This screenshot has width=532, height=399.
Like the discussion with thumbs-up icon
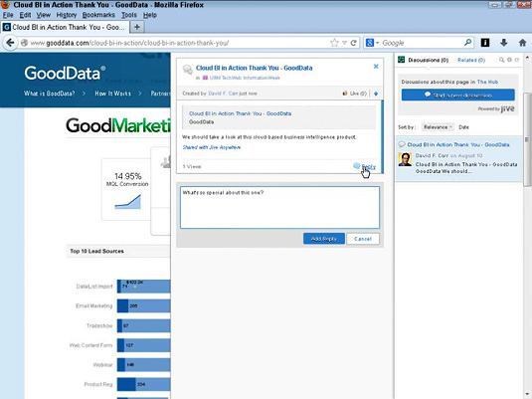pyautogui.click(x=345, y=94)
